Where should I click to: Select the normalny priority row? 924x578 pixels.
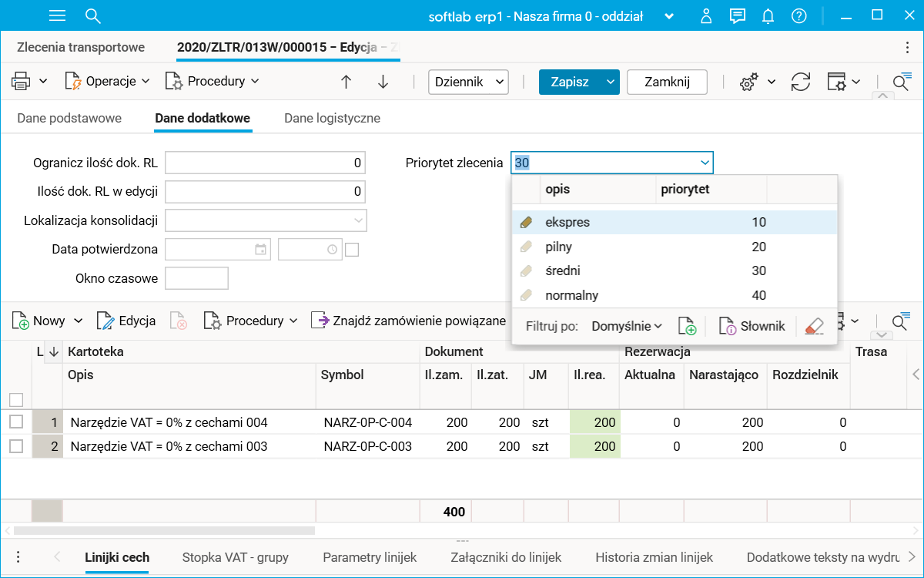[675, 295]
